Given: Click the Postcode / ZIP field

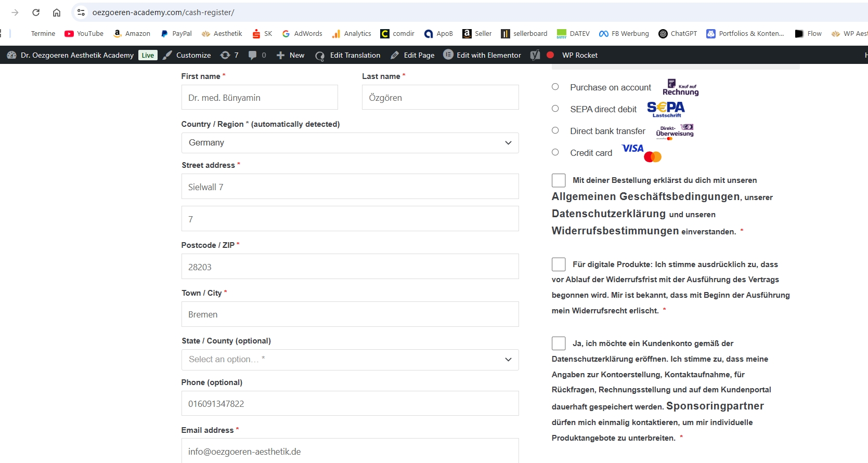Looking at the screenshot, I should pyautogui.click(x=350, y=267).
